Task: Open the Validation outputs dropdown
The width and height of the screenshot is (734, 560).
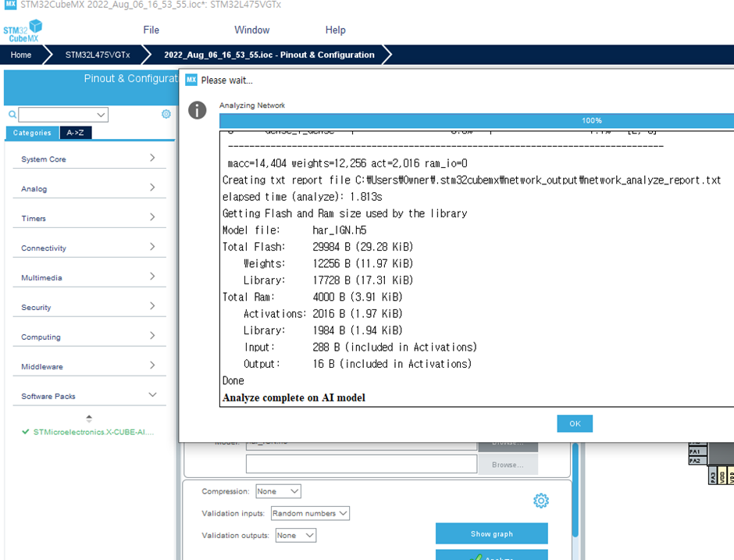Action: coord(296,535)
